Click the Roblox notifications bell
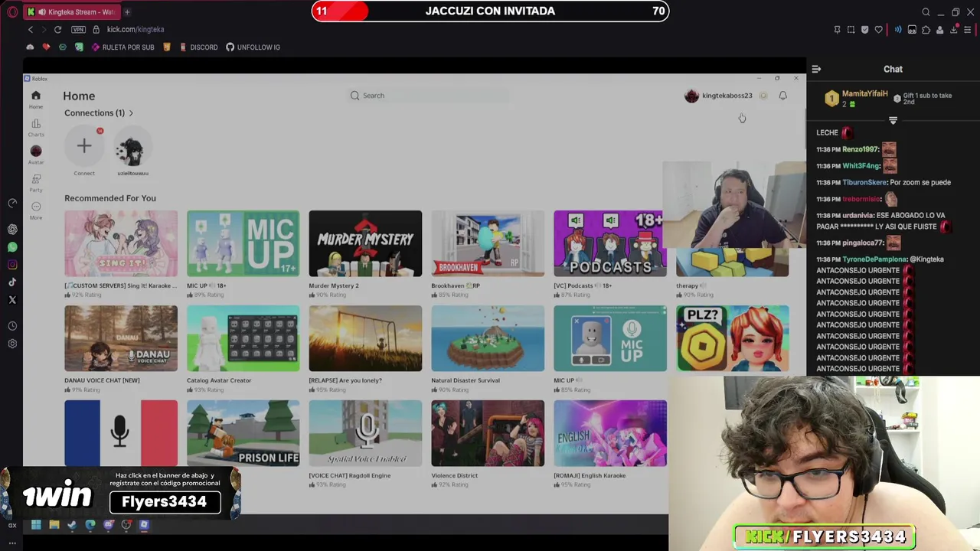This screenshot has height=551, width=980. [782, 96]
